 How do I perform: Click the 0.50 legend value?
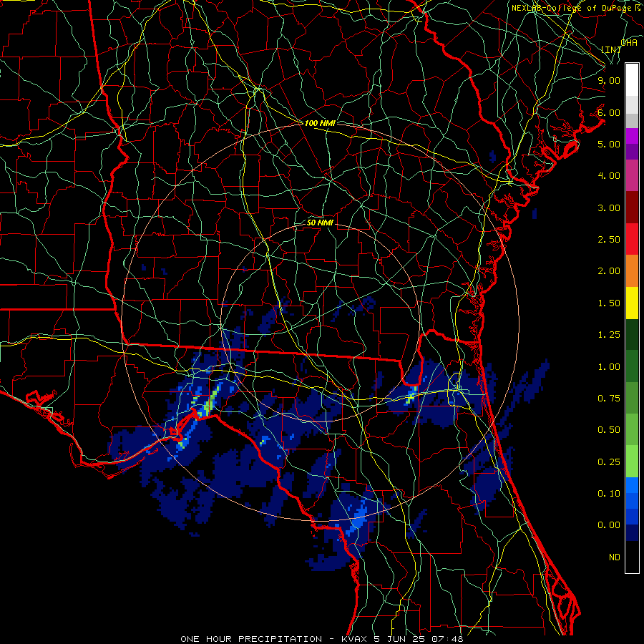(x=609, y=430)
